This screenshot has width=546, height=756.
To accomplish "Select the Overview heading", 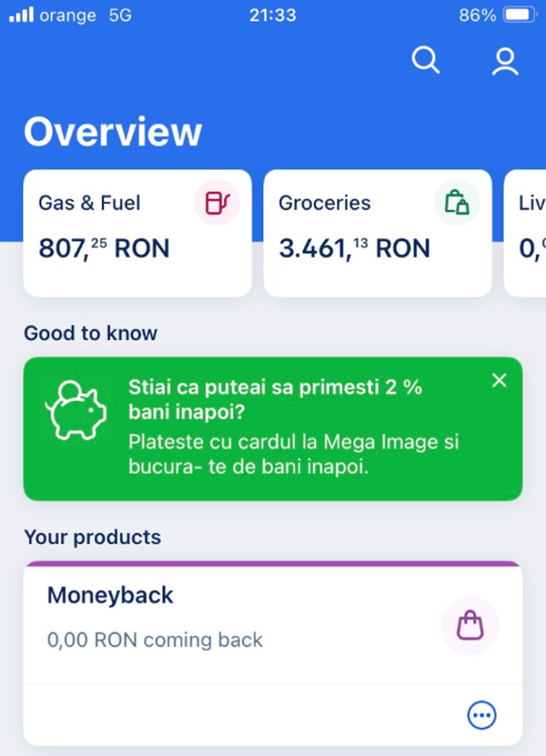I will tap(113, 131).
